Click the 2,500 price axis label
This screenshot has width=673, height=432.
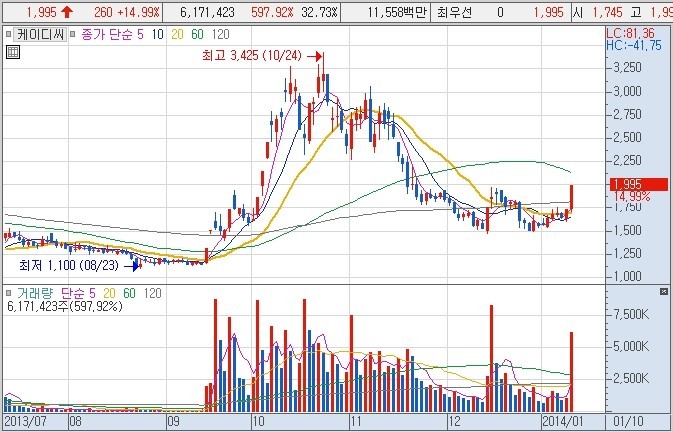(x=628, y=137)
